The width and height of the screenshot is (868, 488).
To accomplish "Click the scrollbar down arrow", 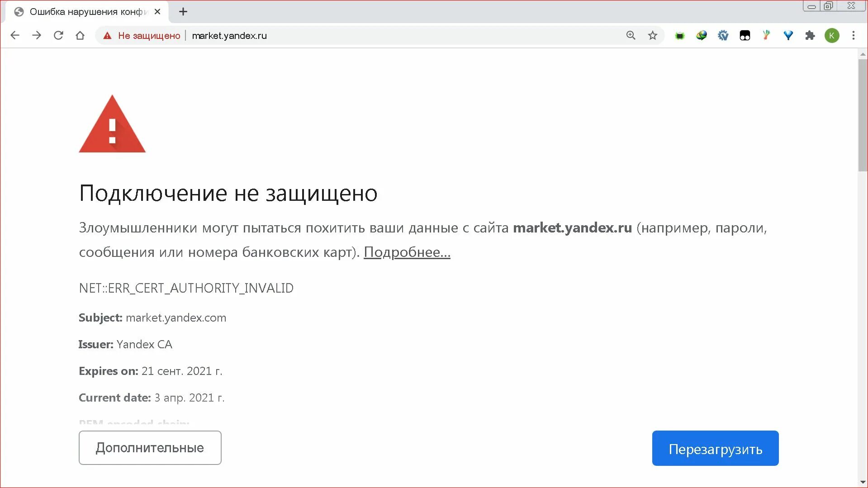I will point(863,482).
